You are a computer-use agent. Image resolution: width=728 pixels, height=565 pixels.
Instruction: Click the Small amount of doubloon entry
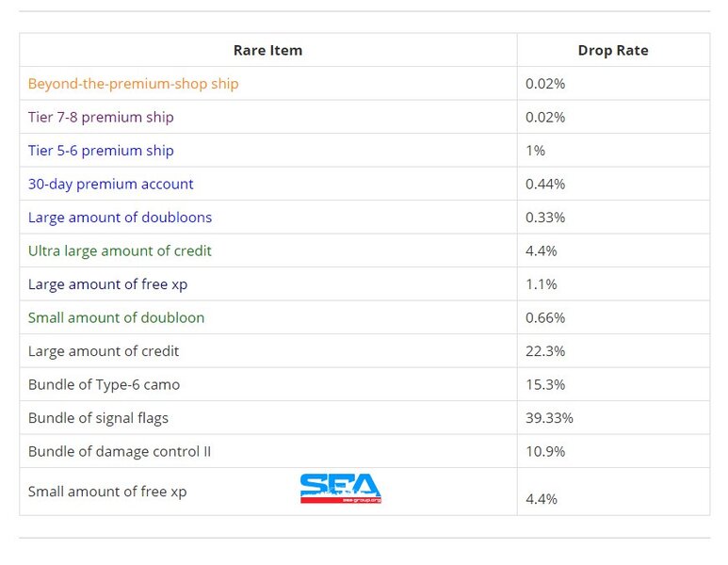tap(116, 318)
